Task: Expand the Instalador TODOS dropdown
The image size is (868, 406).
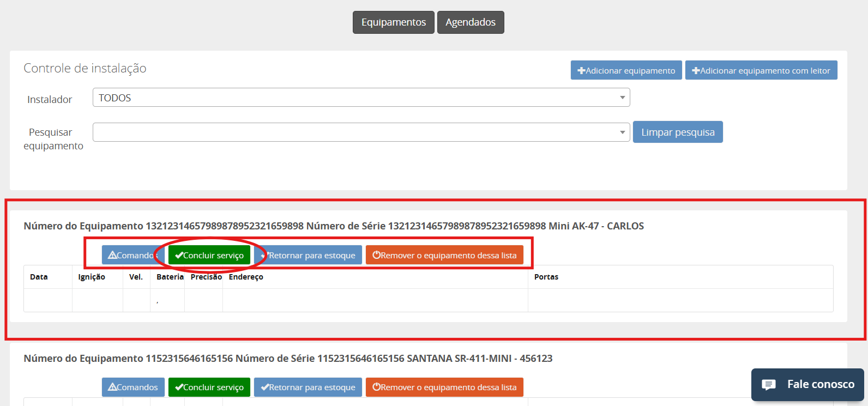Action: (361, 98)
